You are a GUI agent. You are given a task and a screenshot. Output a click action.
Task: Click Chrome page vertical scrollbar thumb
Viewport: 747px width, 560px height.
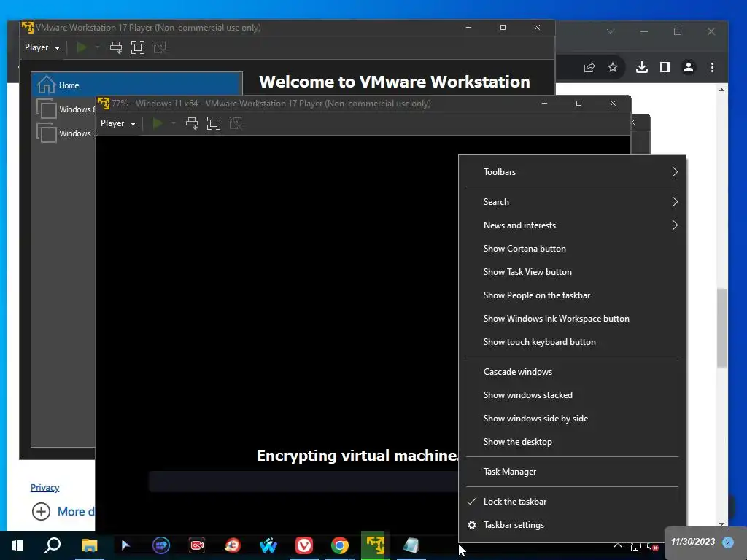tap(721, 327)
